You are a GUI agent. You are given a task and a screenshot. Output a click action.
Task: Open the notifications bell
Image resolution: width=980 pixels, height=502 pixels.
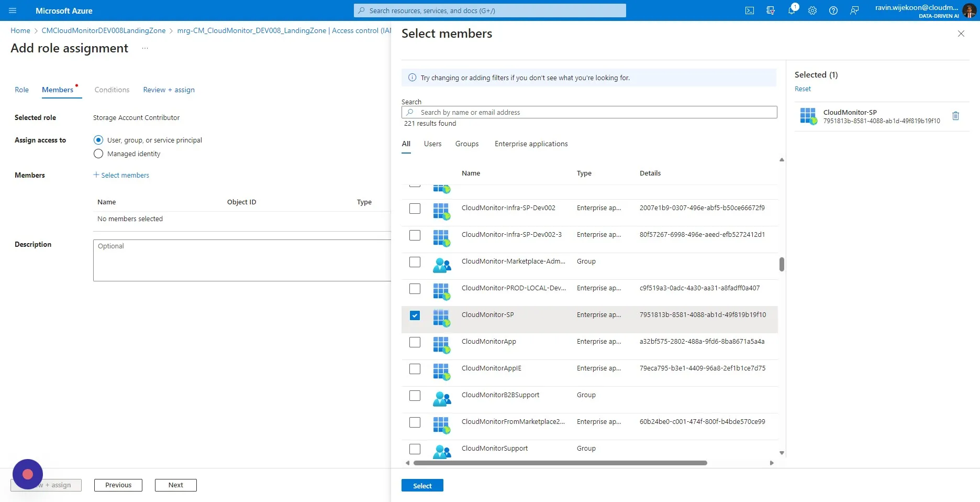(x=792, y=10)
